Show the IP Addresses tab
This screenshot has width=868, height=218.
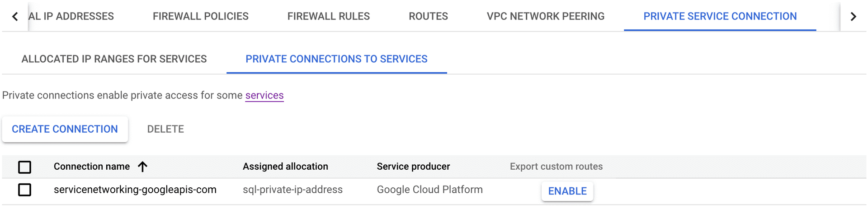click(71, 16)
